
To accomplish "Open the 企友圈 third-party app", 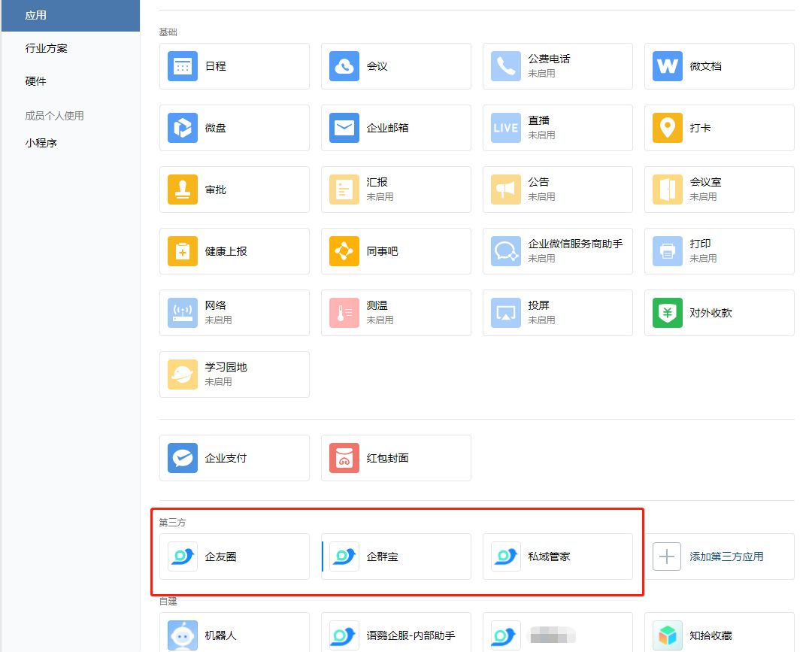I will click(234, 556).
